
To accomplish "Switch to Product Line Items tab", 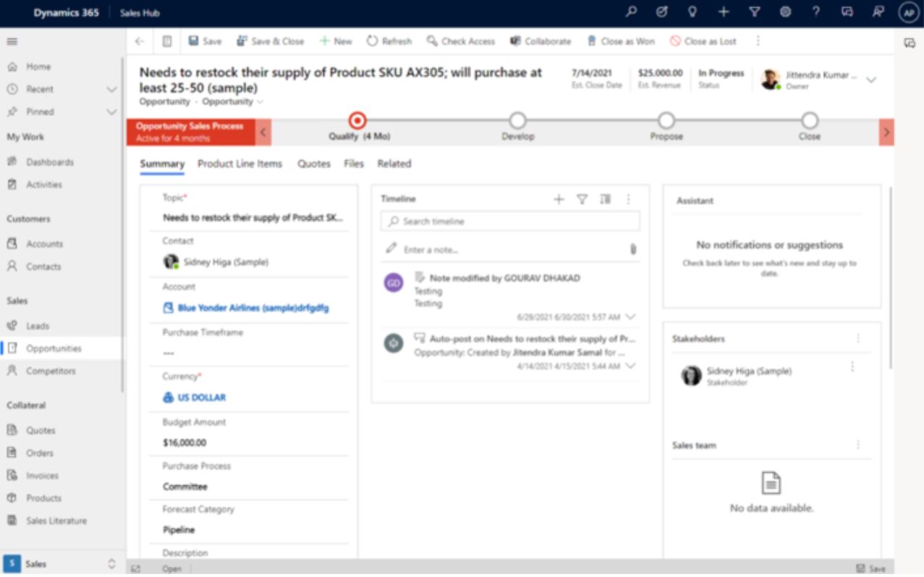I will coord(240,164).
